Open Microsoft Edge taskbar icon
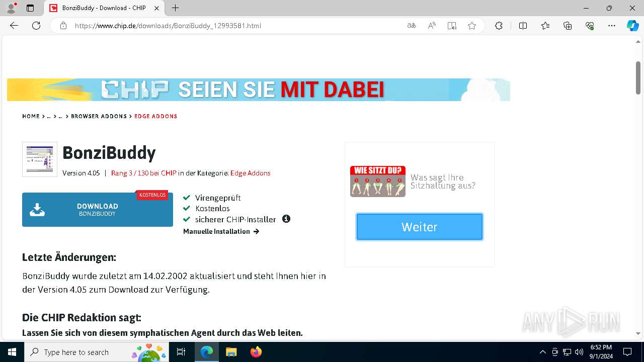Screen dimensions: 644x362 [x=207, y=352]
